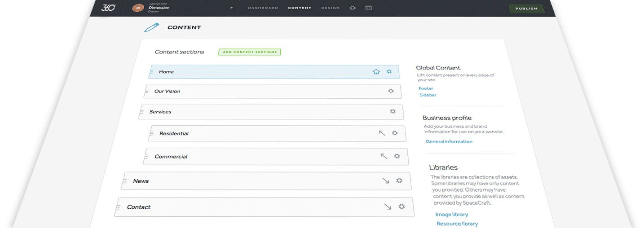This screenshot has height=228, width=644.
Task: Click Add Content Sections button
Action: (x=250, y=52)
